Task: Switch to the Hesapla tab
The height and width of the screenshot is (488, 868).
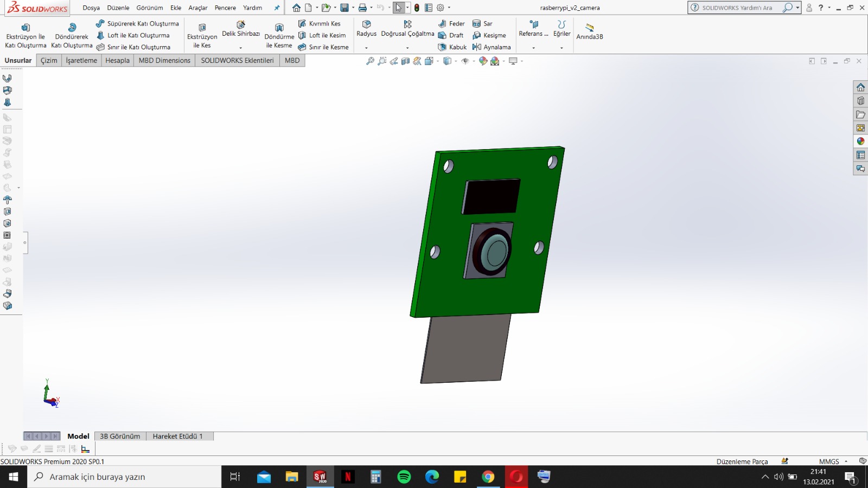Action: click(118, 60)
